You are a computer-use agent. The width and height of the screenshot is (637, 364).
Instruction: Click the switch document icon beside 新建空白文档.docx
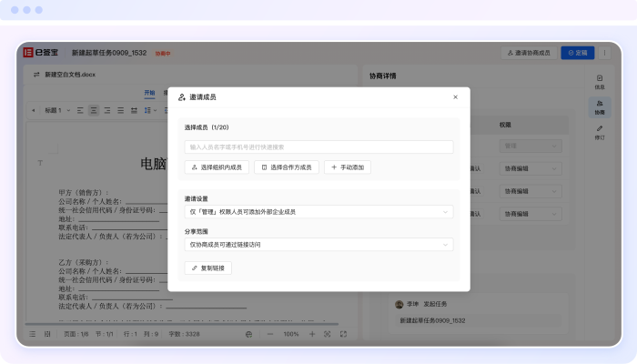[x=35, y=75]
